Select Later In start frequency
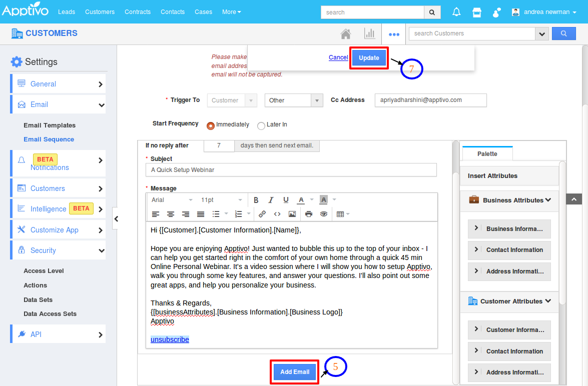 (x=261, y=125)
